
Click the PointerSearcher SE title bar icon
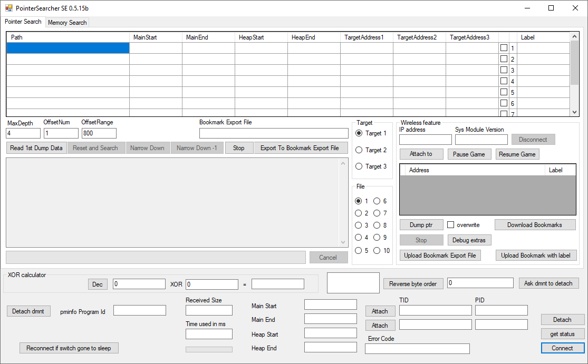pos(9,8)
